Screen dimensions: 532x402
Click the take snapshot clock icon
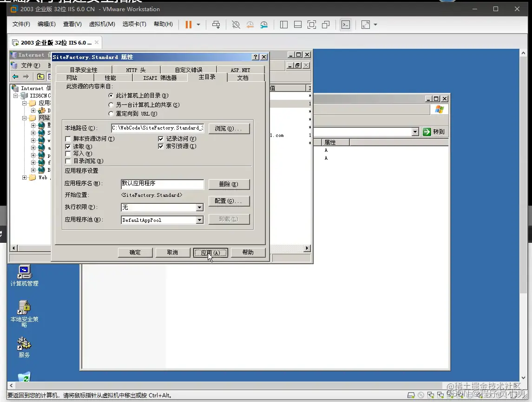[x=236, y=25]
